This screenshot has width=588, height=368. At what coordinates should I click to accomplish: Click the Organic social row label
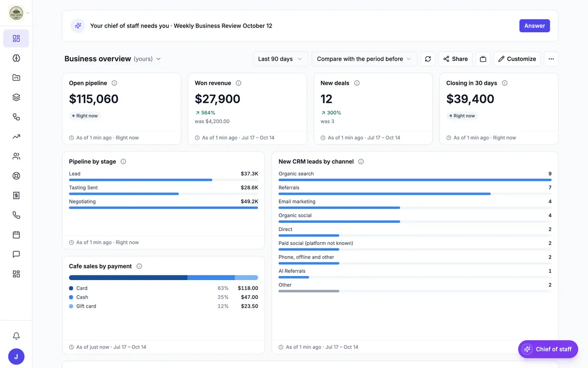(295, 216)
